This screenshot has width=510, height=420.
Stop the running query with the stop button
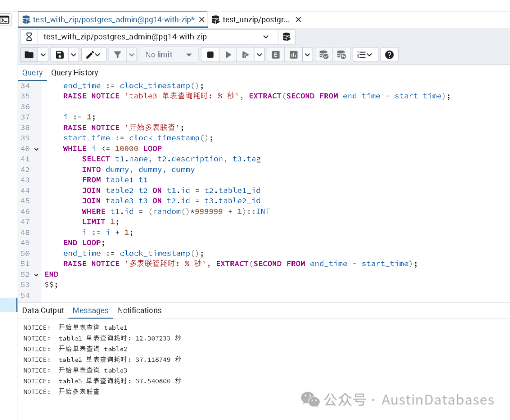click(x=210, y=55)
